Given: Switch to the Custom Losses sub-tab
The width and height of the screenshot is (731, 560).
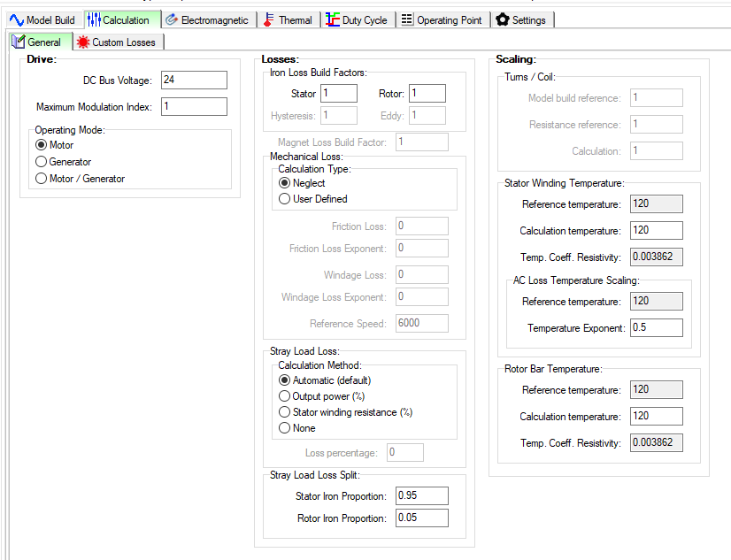Looking at the screenshot, I should pos(119,42).
